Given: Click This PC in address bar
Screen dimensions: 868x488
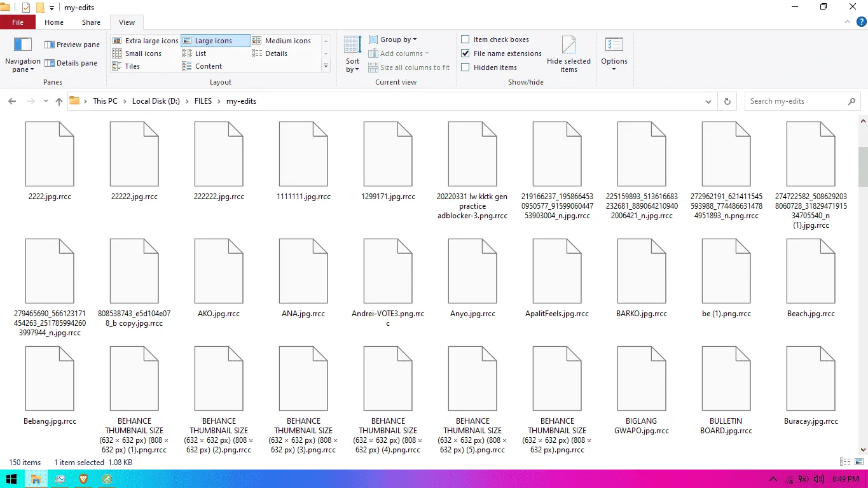Looking at the screenshot, I should pos(105,101).
